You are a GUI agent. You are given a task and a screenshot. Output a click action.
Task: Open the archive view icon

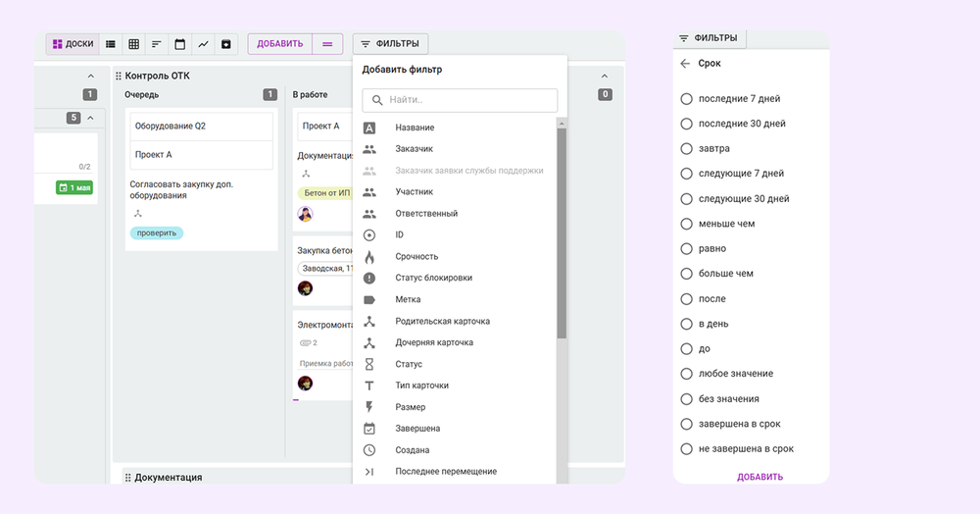(x=226, y=44)
